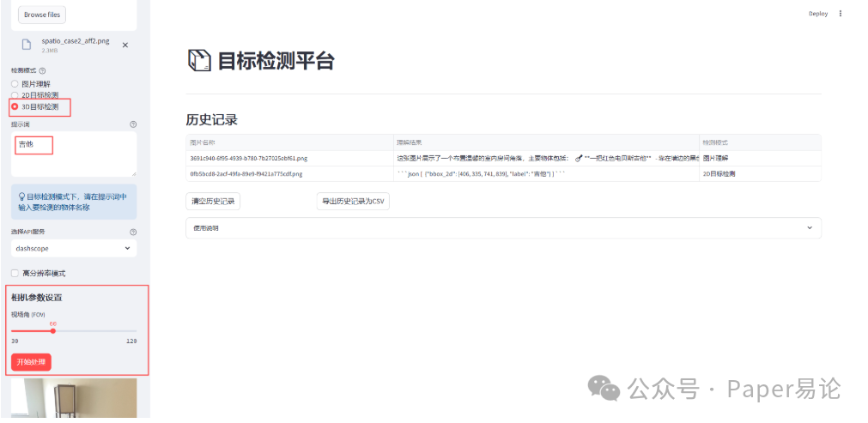Viewport: 868px width, 423px height.
Task: Open the dashscope API service dropdown
Action: [x=74, y=248]
